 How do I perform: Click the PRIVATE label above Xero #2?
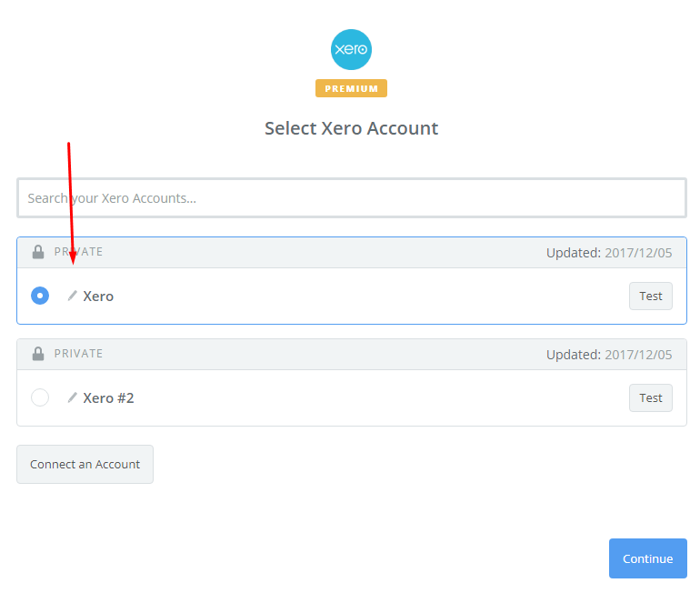tap(78, 354)
